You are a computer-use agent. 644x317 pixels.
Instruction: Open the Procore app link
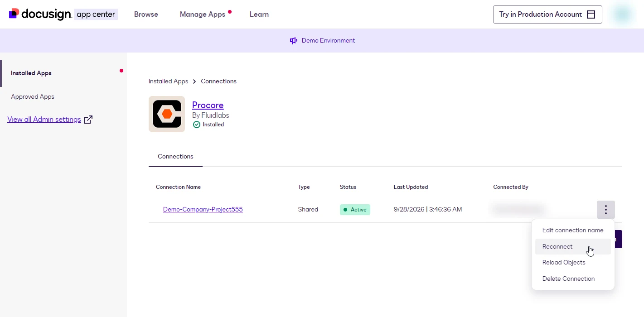point(208,105)
